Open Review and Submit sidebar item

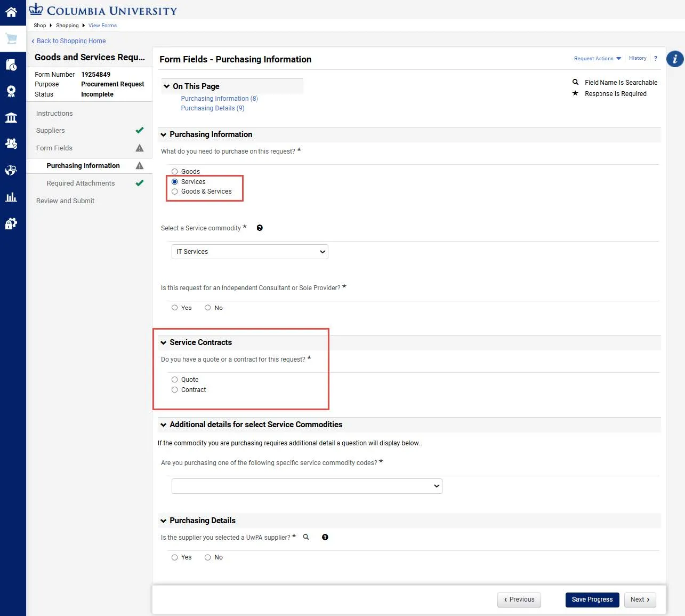tap(65, 201)
